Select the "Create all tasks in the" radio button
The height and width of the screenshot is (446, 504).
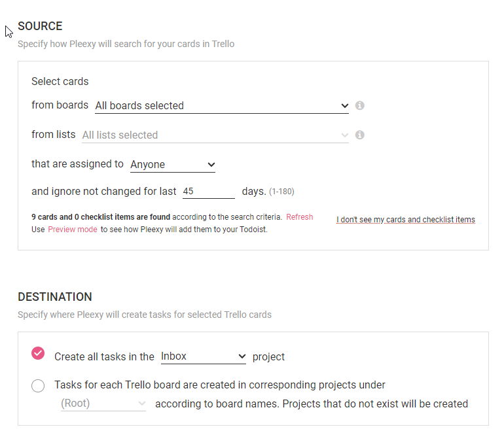click(x=38, y=353)
